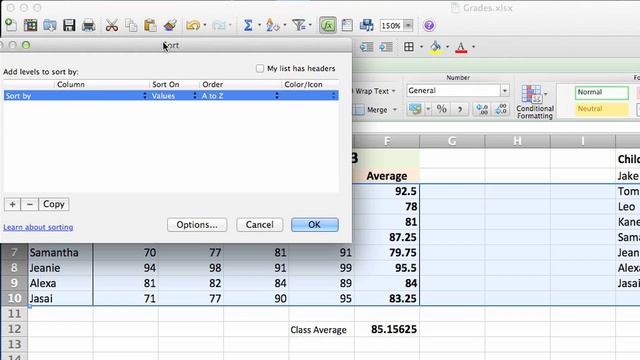
Task: Click the Class Average label cell
Action: click(x=321, y=329)
